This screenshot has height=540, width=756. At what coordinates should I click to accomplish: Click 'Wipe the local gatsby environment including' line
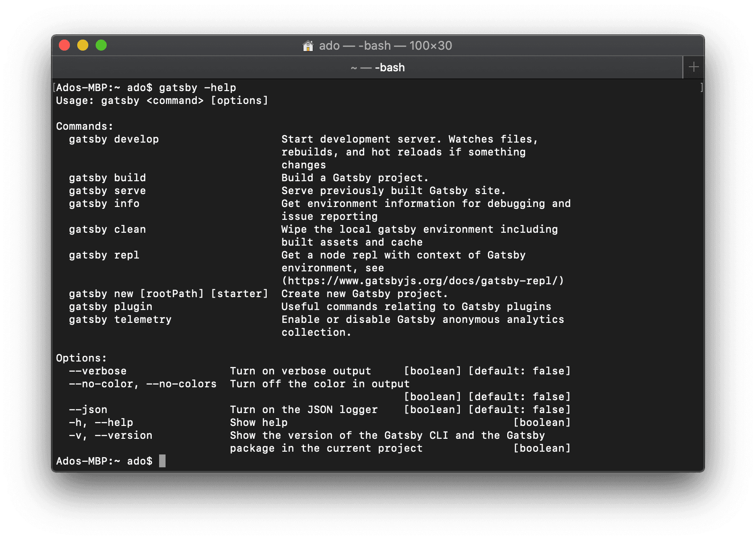pos(419,229)
